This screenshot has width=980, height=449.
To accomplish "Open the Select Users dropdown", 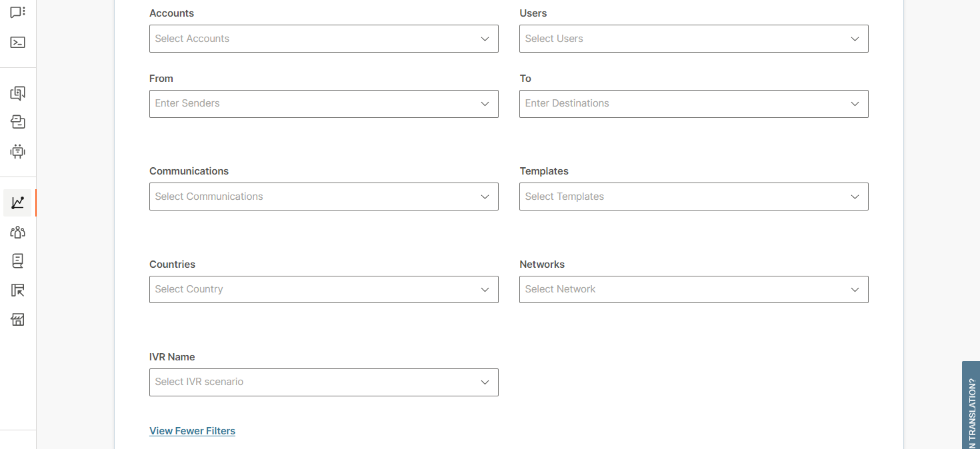I will (x=693, y=39).
